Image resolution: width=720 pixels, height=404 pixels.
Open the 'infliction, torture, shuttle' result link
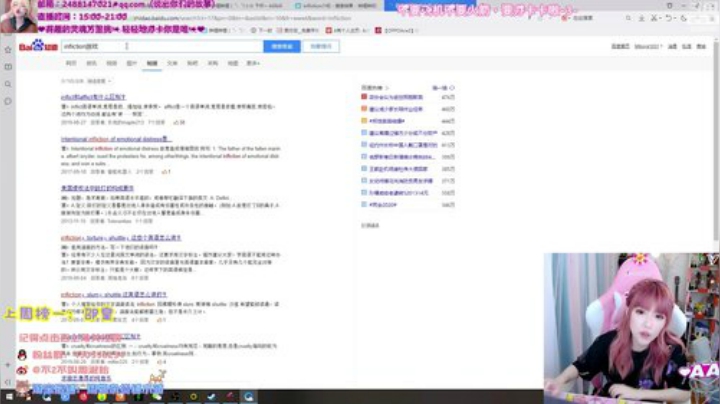pos(121,238)
